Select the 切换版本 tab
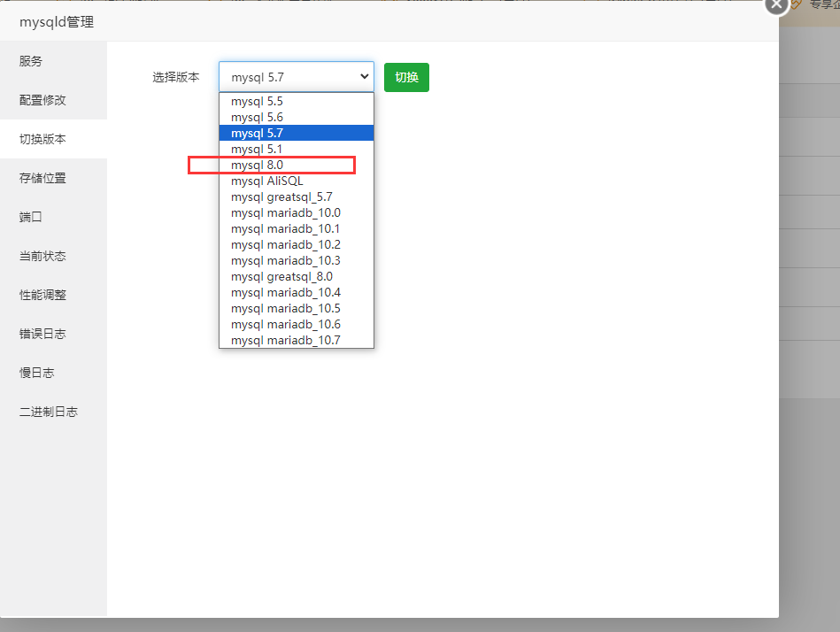This screenshot has width=840, height=632. tap(54, 139)
